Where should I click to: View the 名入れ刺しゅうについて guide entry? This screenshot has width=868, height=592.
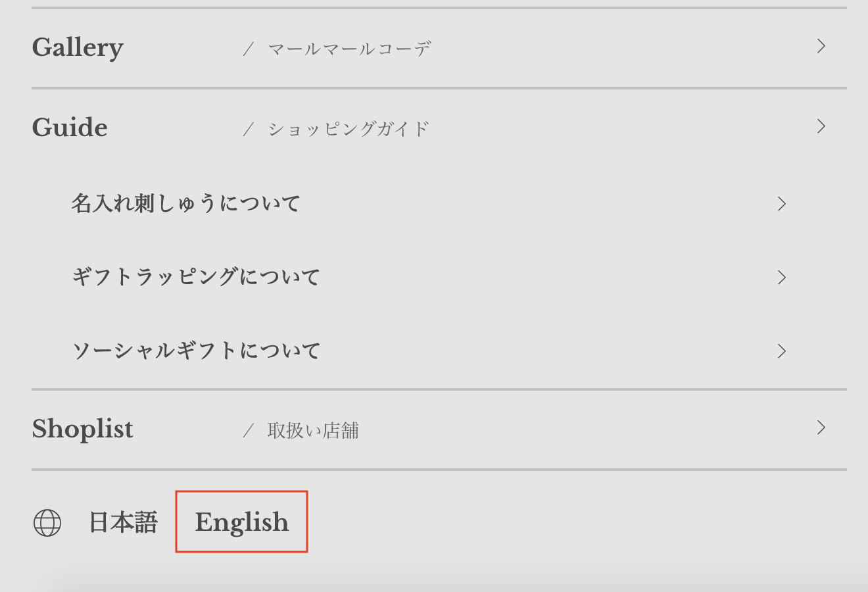tap(187, 204)
